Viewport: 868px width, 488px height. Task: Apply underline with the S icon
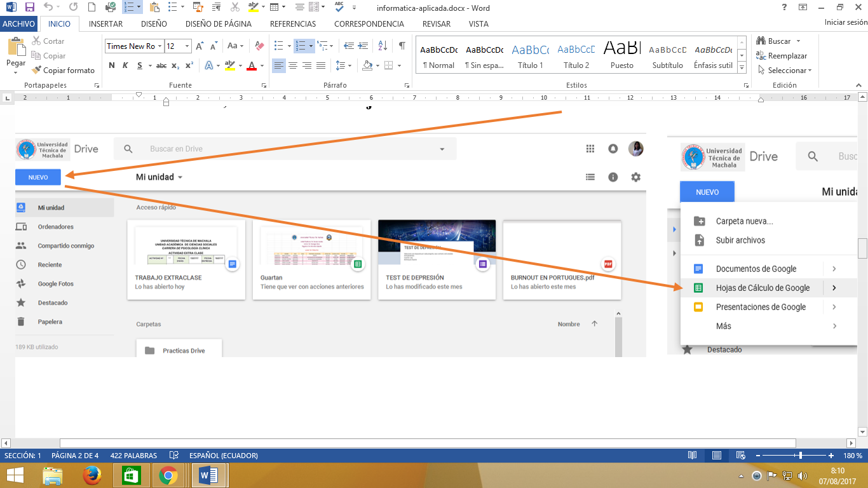[x=139, y=65]
